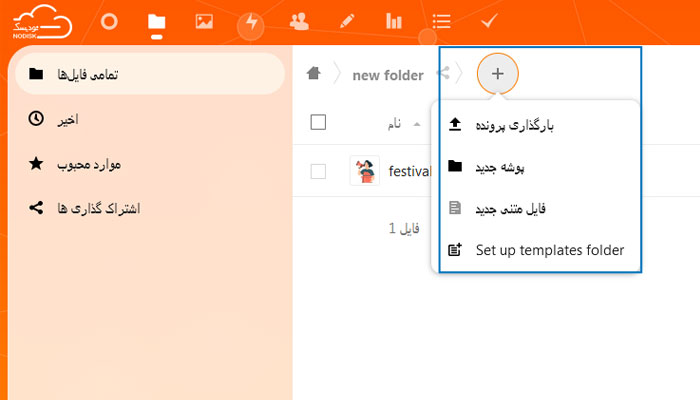Open the Contacts people icon
Viewport: 700px width, 400px height.
coord(299,21)
